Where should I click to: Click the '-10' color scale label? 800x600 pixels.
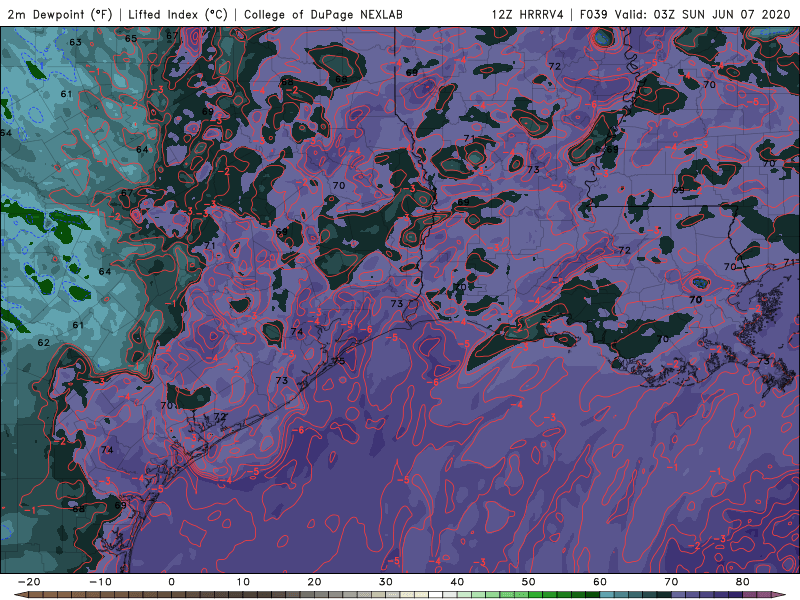click(100, 582)
